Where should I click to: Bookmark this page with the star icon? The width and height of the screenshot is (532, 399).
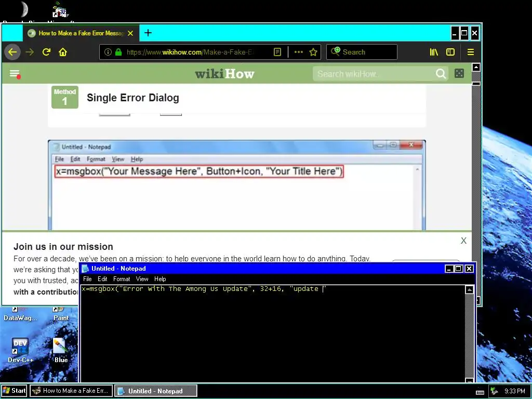point(313,52)
